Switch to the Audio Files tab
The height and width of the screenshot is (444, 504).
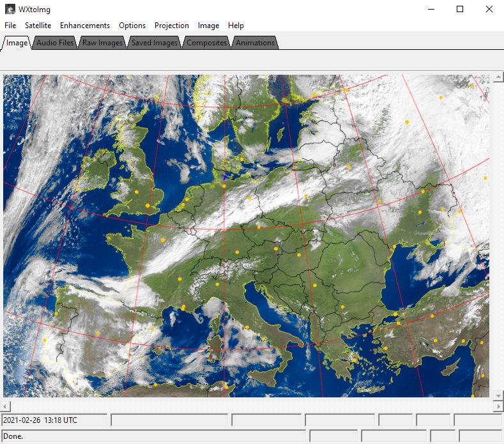[56, 43]
